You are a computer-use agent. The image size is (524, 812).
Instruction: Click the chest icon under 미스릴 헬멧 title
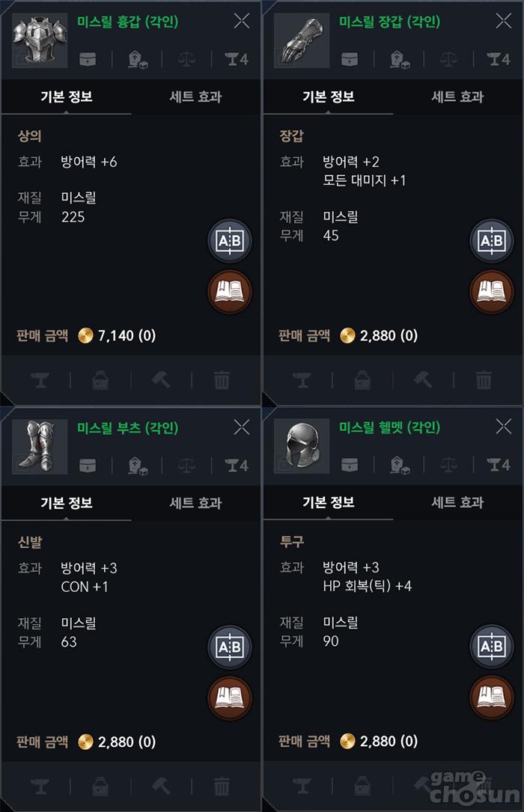(x=350, y=465)
